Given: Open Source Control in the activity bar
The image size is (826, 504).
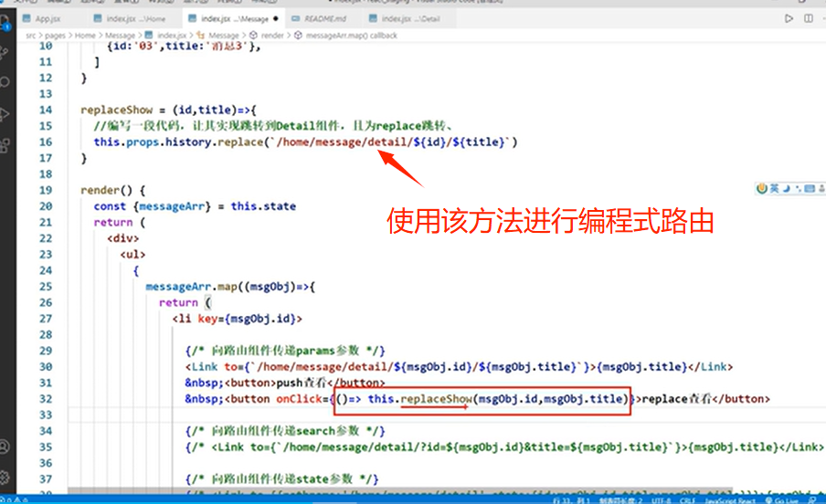Looking at the screenshot, I should click(x=5, y=52).
